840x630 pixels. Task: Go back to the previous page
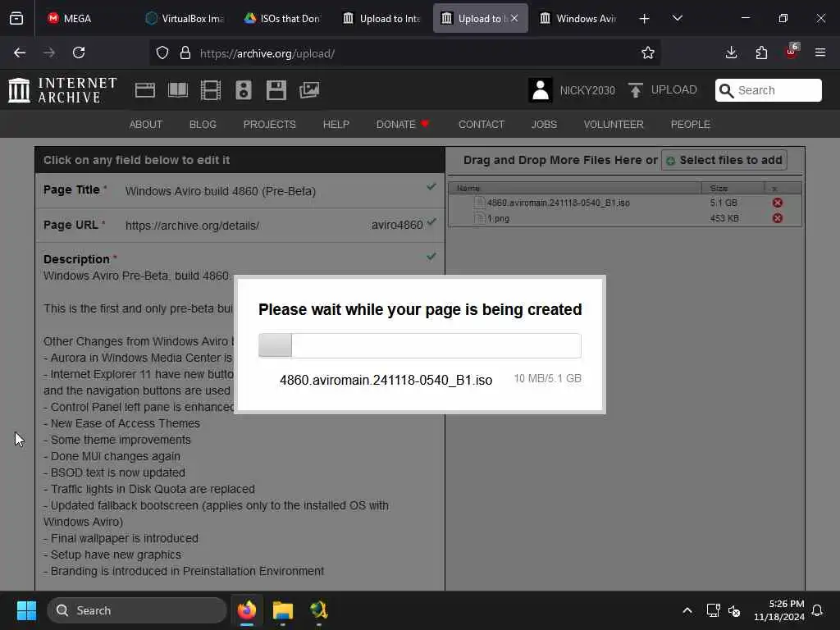click(20, 52)
